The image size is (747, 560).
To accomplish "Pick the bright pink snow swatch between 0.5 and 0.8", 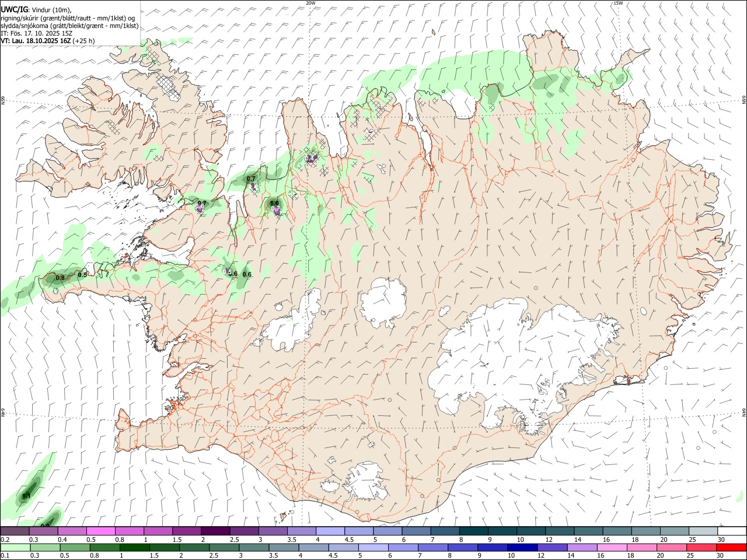I will pos(101,531).
